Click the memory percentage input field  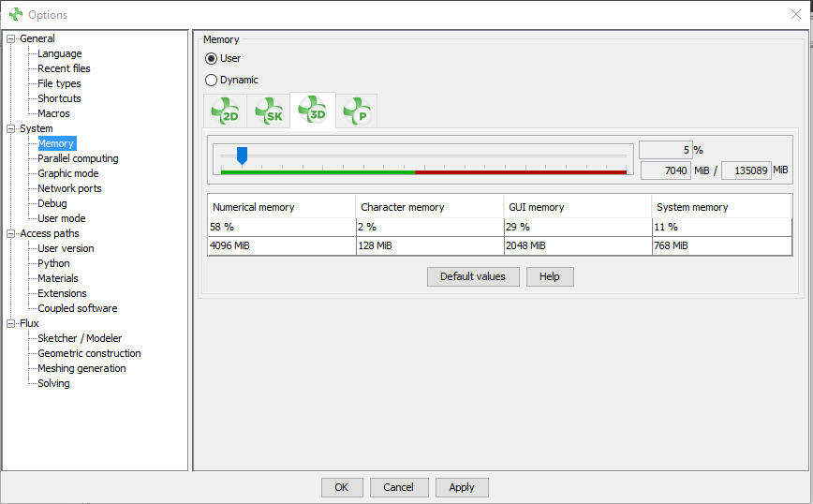click(665, 150)
